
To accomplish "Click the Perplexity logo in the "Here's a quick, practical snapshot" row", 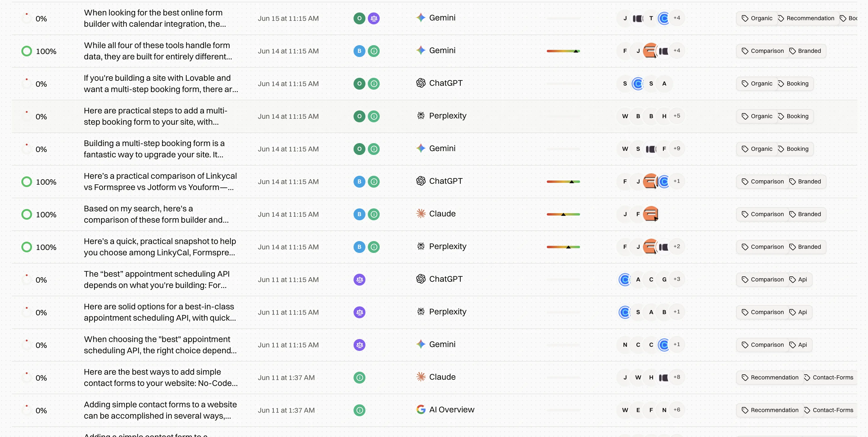I will (421, 246).
